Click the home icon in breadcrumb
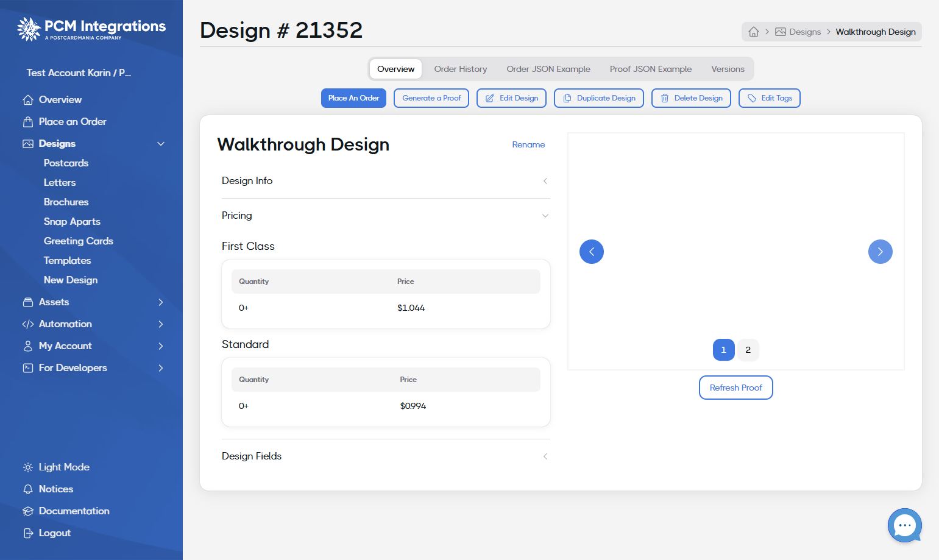 pyautogui.click(x=754, y=32)
